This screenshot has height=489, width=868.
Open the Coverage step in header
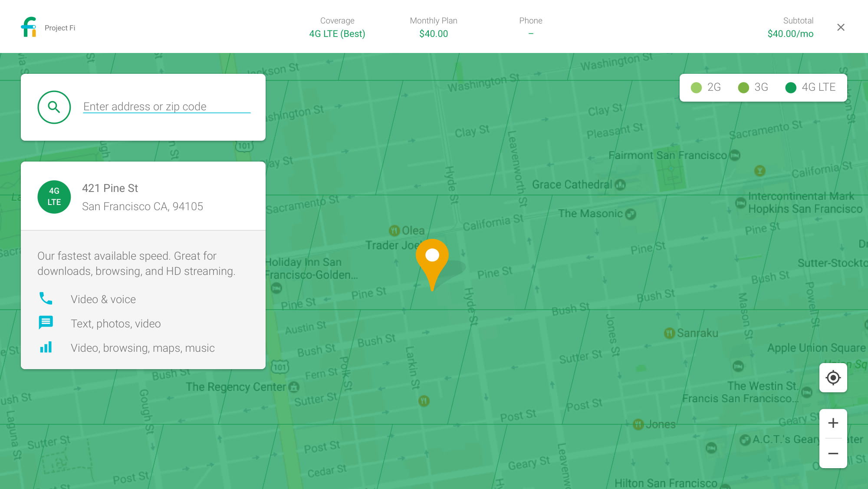(x=337, y=27)
